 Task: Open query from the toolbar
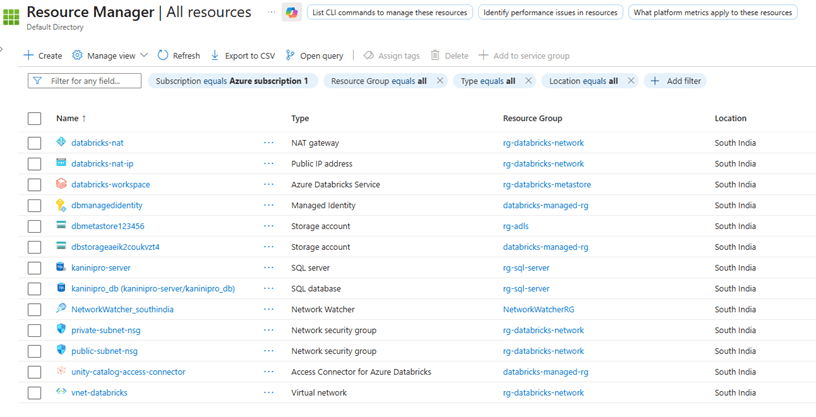point(314,56)
